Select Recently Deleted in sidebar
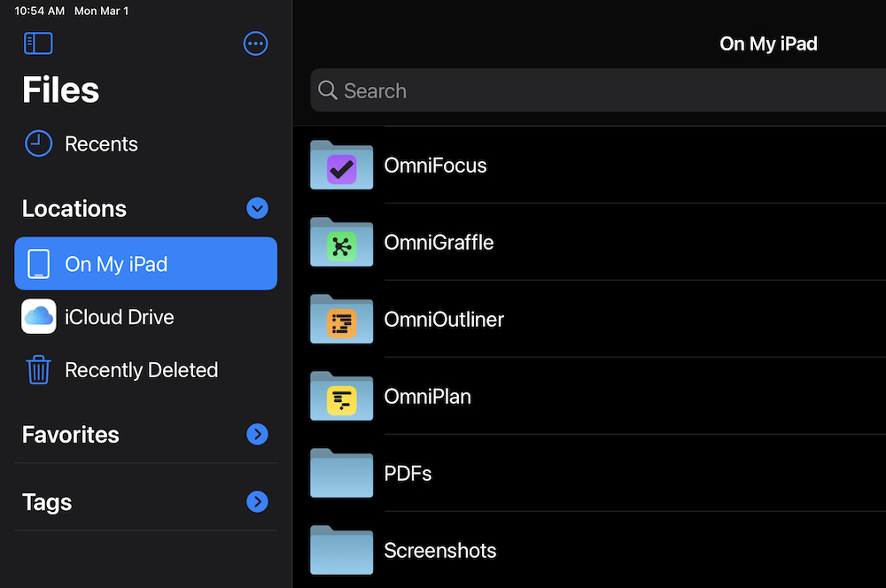886x588 pixels. (x=141, y=370)
